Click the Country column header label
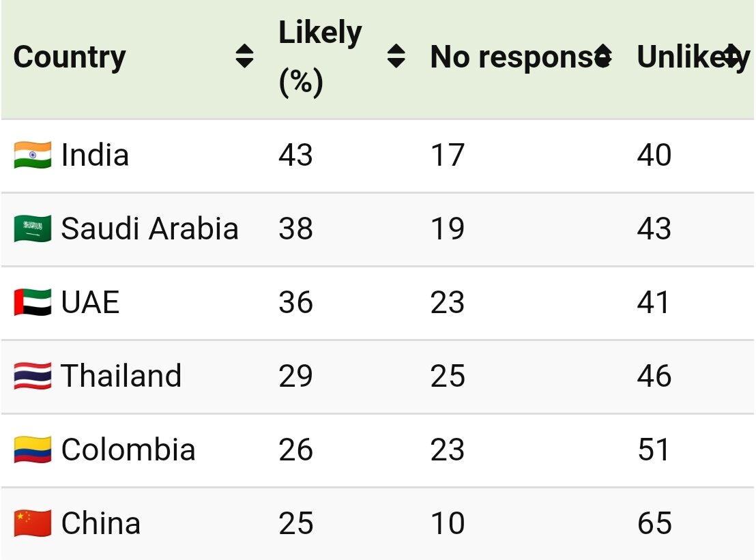The height and width of the screenshot is (560, 756). [70, 57]
